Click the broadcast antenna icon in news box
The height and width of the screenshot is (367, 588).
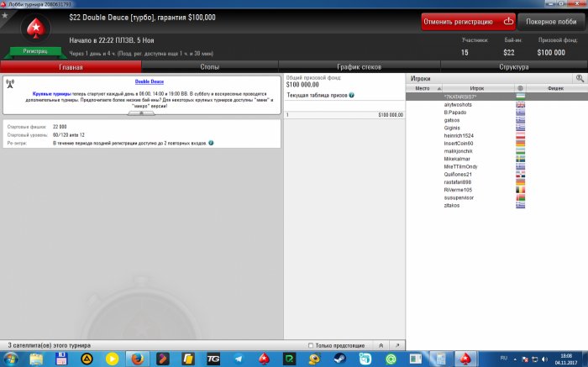tap(10, 84)
